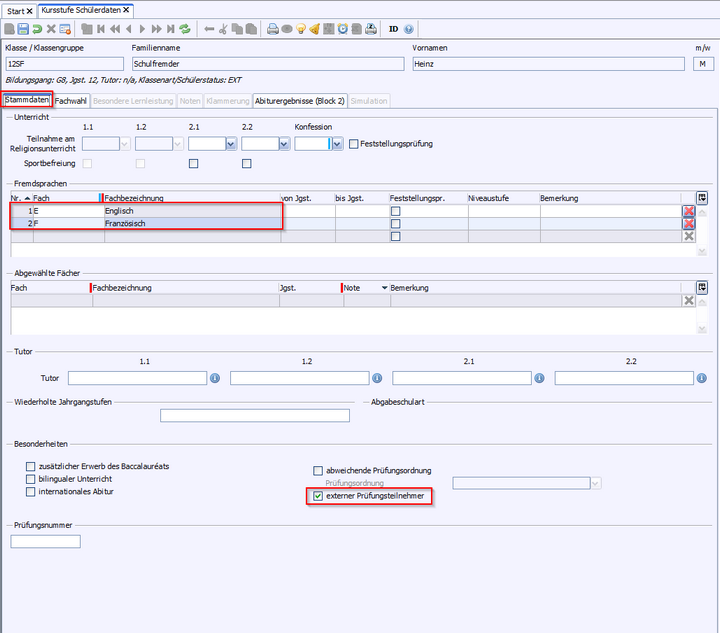
Task: Enable bilingualer Unterricht checkbox
Action: coord(31,479)
